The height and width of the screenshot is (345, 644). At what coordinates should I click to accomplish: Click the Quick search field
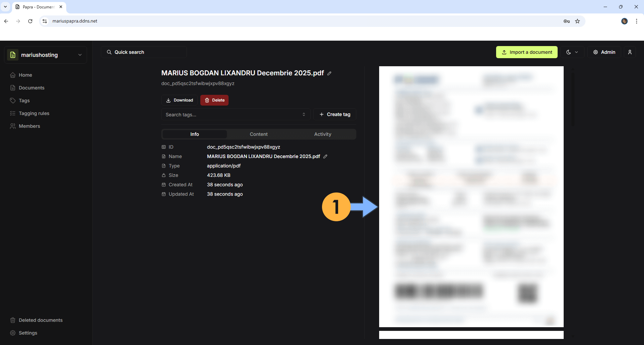tap(144, 52)
